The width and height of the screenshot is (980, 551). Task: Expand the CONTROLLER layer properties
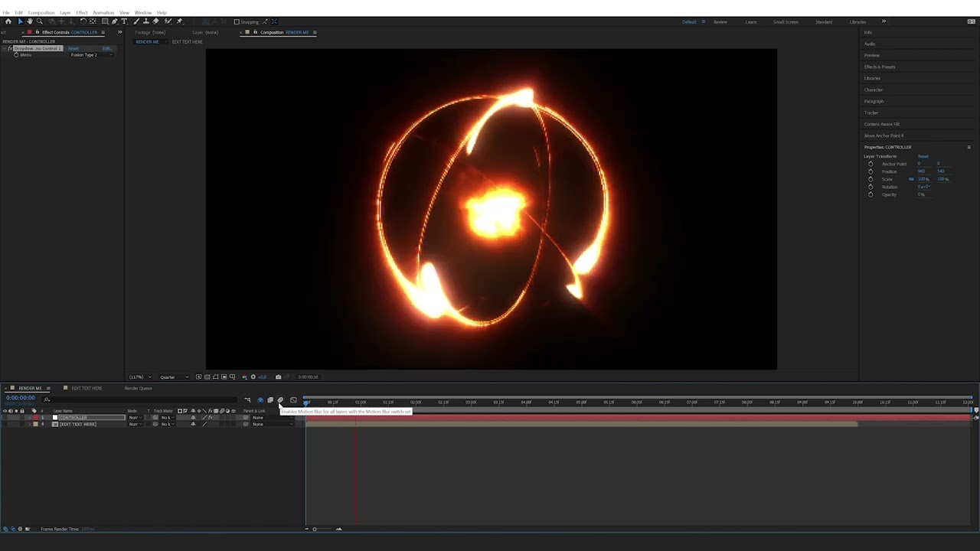point(29,418)
